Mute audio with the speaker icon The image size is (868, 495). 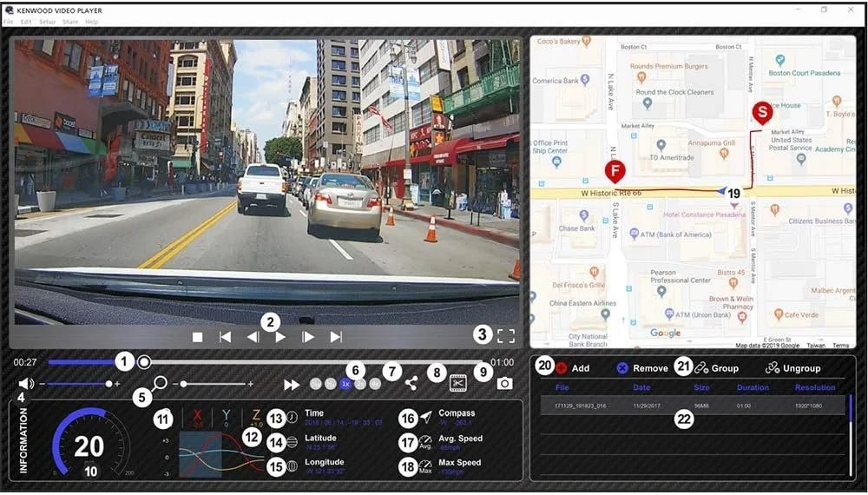pyautogui.click(x=26, y=384)
